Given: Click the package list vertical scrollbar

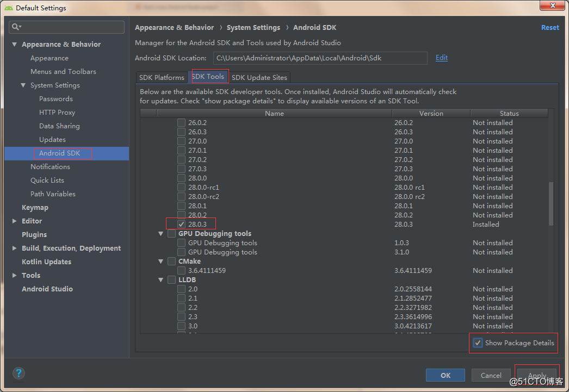Looking at the screenshot, I should click(x=551, y=204).
